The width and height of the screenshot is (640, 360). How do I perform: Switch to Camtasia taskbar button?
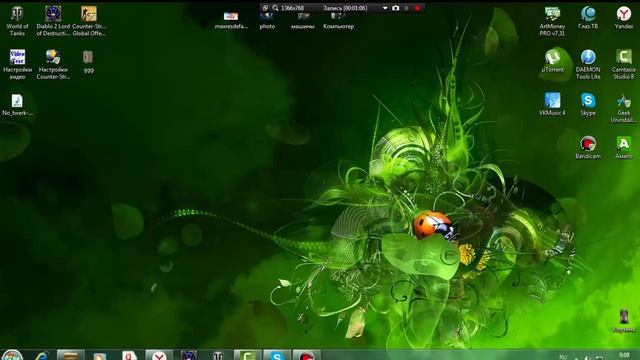coord(247,355)
